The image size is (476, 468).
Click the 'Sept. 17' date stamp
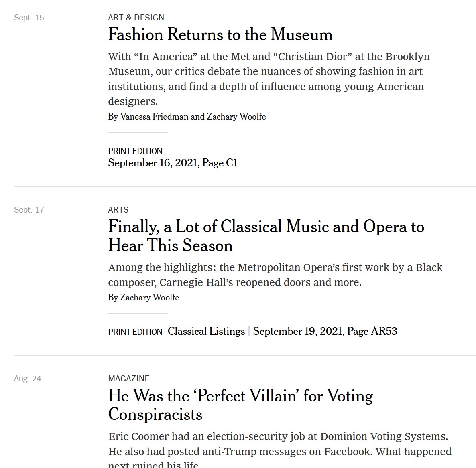pyautogui.click(x=29, y=210)
